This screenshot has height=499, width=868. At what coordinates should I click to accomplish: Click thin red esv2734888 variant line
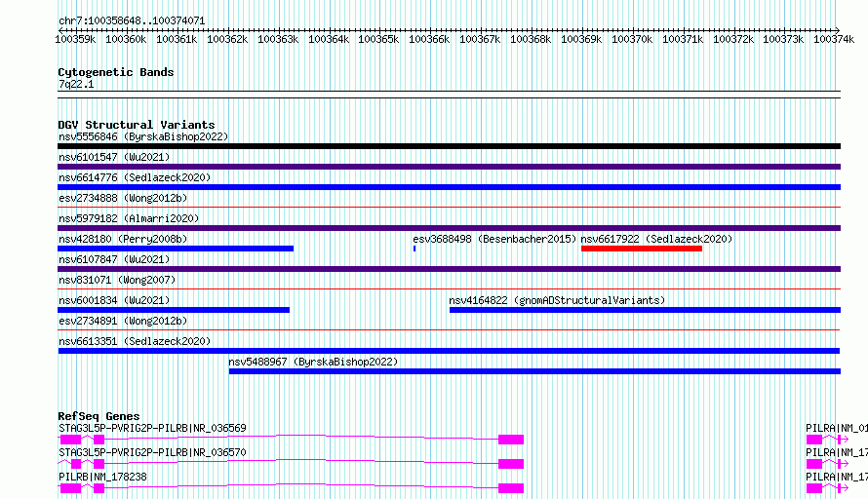point(449,208)
